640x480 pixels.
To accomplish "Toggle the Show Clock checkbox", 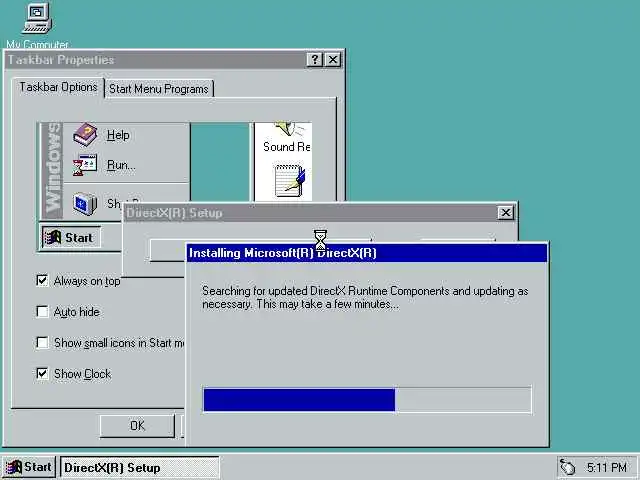I will click(x=42, y=373).
